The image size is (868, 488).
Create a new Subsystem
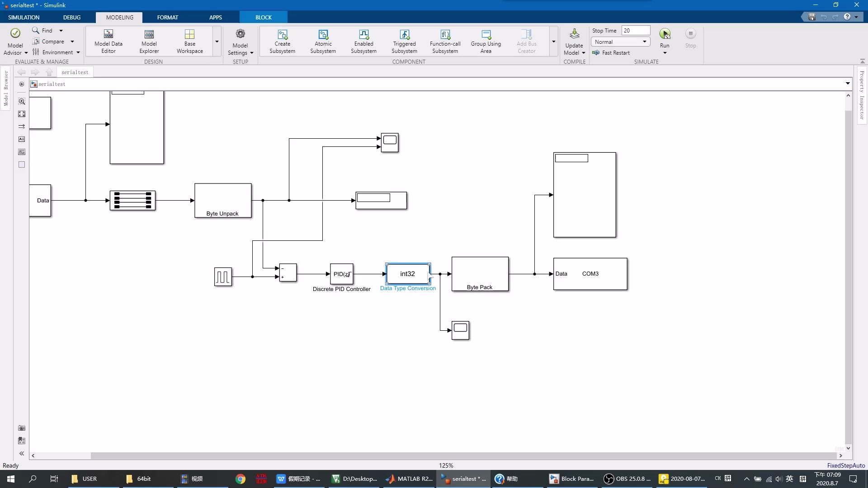pos(282,41)
